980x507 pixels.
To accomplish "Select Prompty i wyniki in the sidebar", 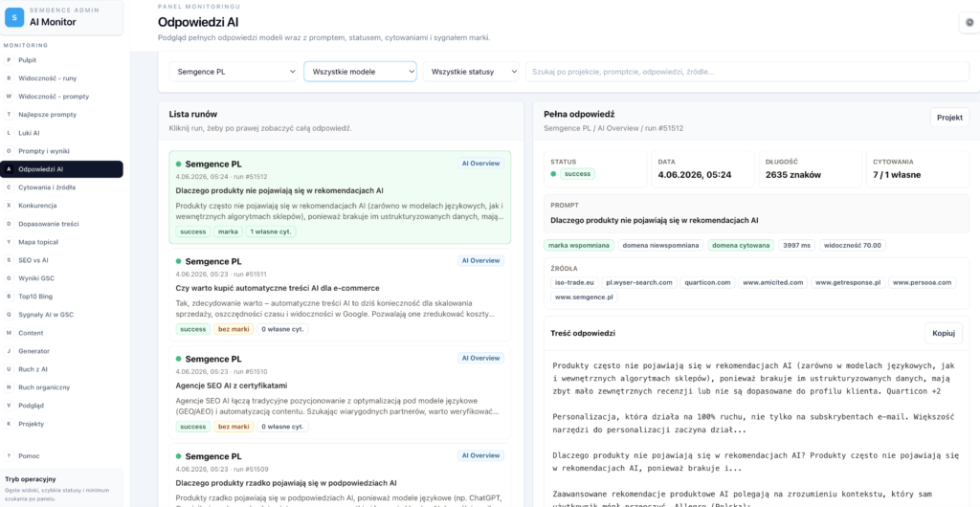I will pos(62,150).
